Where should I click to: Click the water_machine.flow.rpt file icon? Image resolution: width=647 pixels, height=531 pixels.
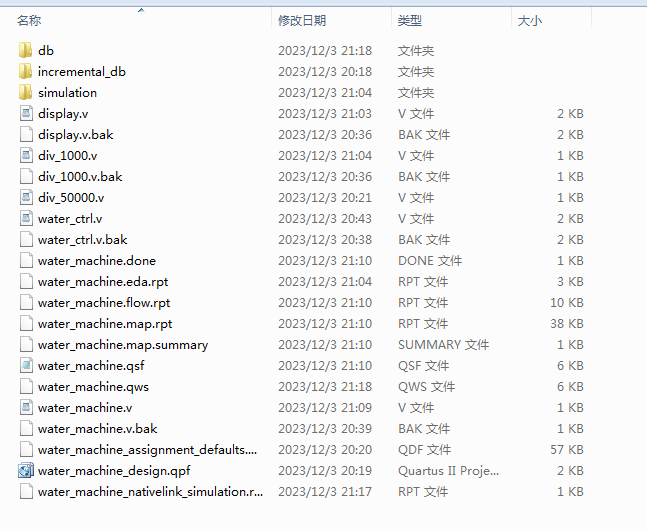click(26, 303)
